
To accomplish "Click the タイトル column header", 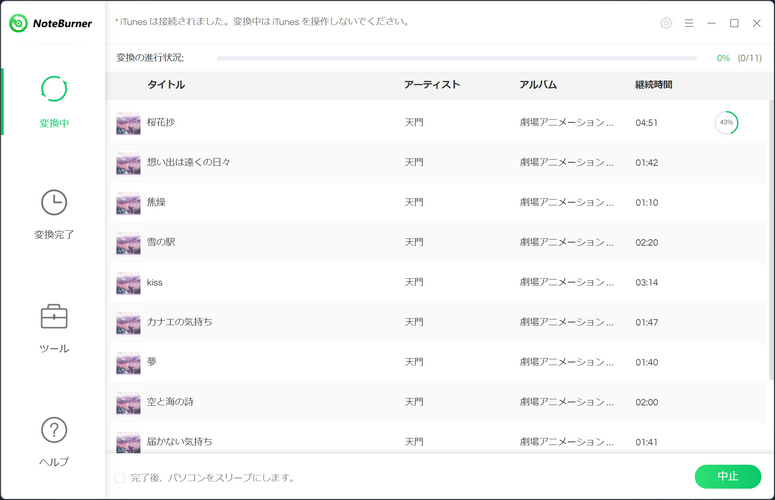I will tap(166, 84).
